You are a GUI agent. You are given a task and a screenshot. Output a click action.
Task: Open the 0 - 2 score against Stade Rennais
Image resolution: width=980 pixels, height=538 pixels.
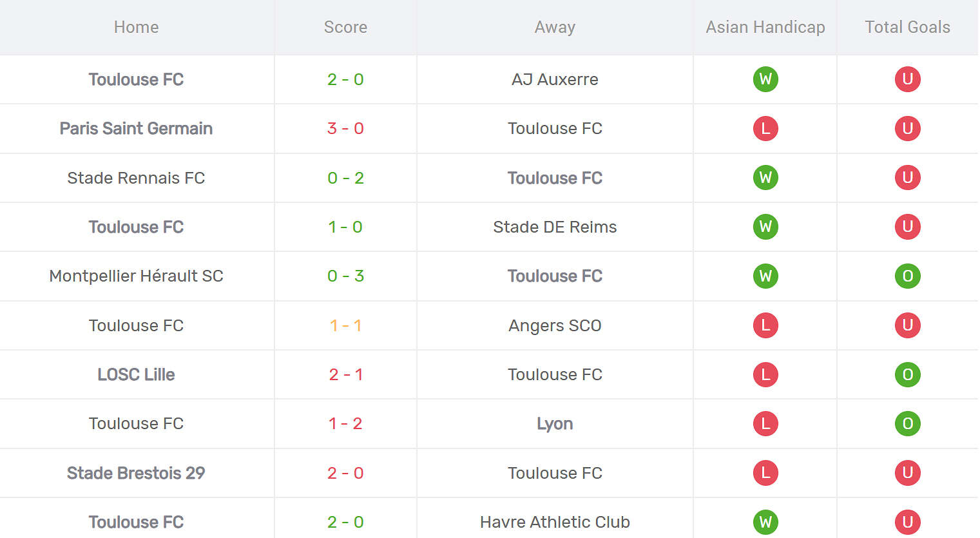tap(345, 178)
